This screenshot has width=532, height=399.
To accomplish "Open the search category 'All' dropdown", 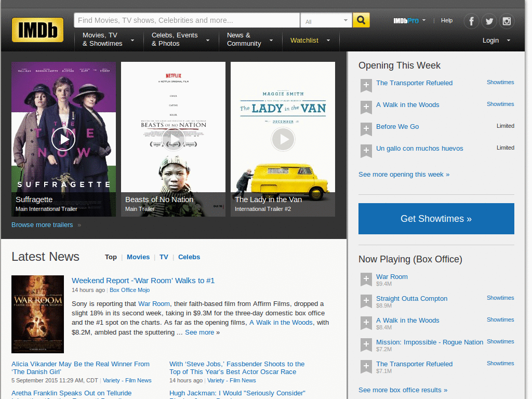I will 326,21.
